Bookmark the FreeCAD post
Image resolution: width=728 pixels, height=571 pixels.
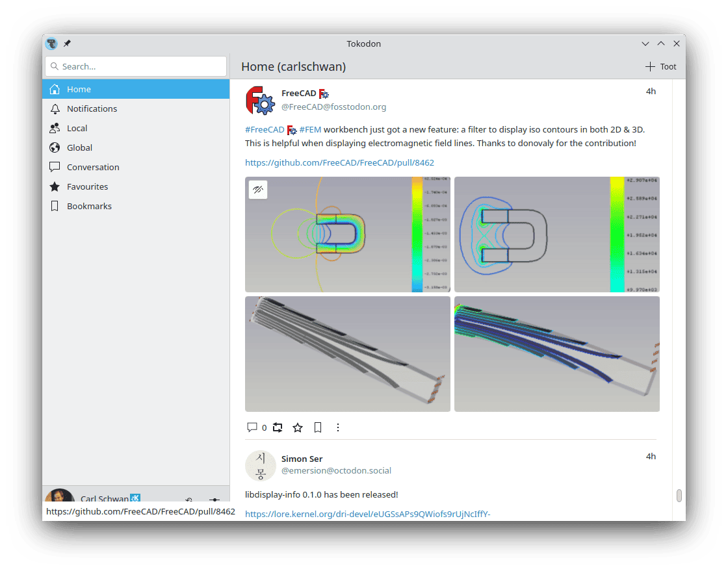pos(318,427)
